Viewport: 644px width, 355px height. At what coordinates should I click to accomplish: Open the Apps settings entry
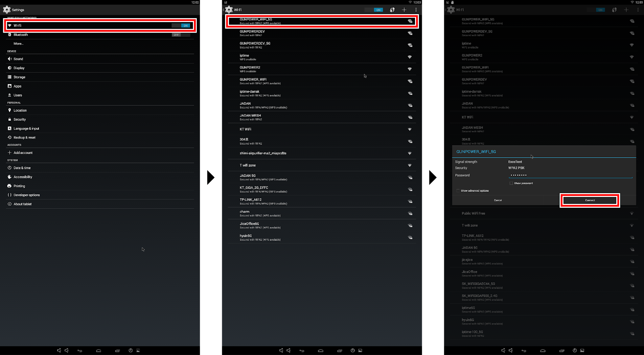point(100,86)
